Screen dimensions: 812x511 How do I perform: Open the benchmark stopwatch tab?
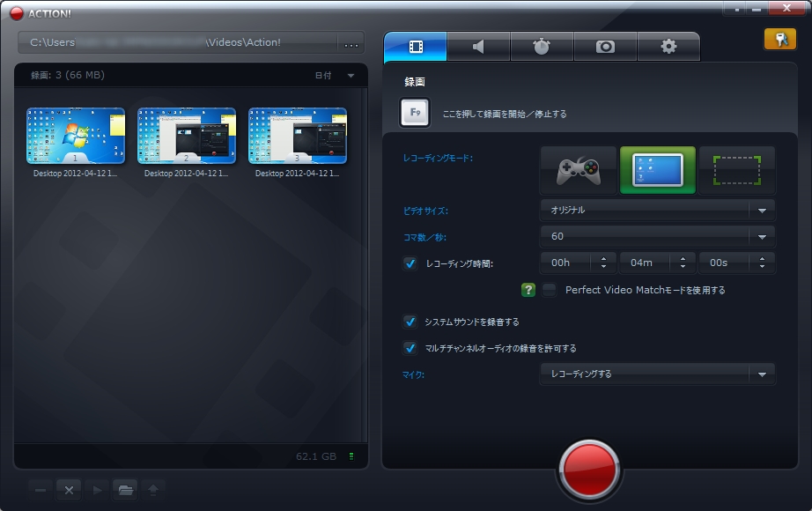pos(542,46)
